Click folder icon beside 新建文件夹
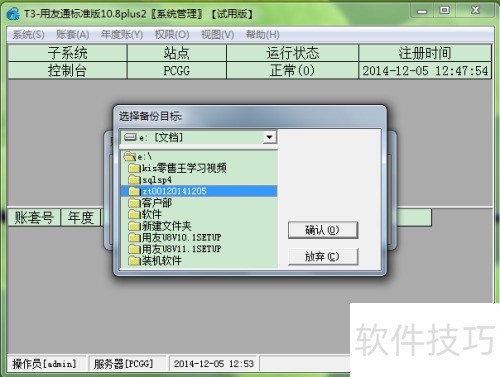The height and width of the screenshot is (377, 500). point(135,226)
